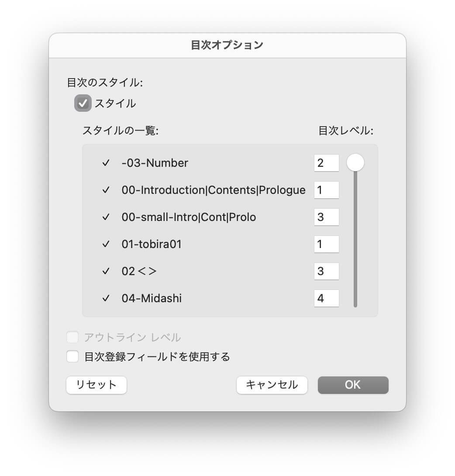Confirm with the OK button
Viewport: 455px width, 476px height.
(353, 385)
